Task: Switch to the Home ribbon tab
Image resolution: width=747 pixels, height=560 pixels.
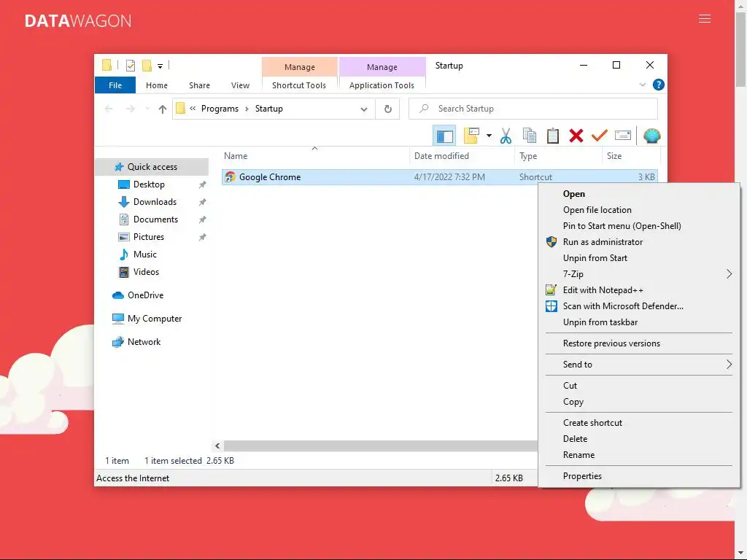Action: click(x=157, y=85)
